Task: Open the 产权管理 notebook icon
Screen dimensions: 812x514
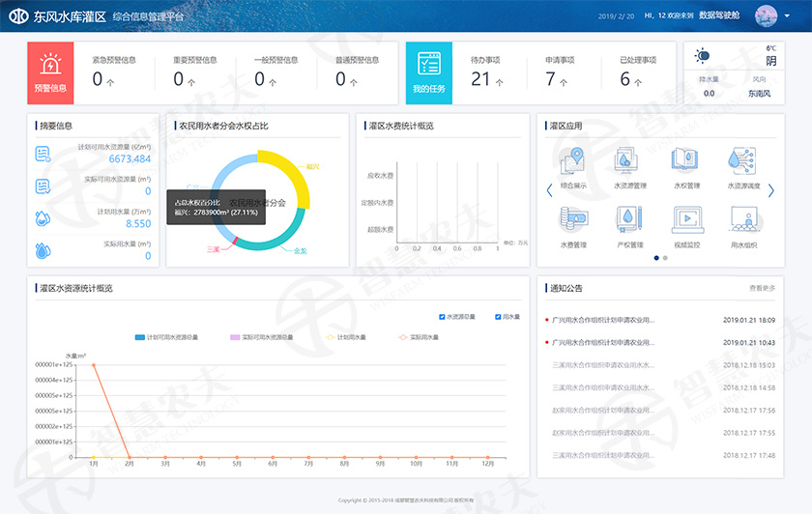Action: 629,219
